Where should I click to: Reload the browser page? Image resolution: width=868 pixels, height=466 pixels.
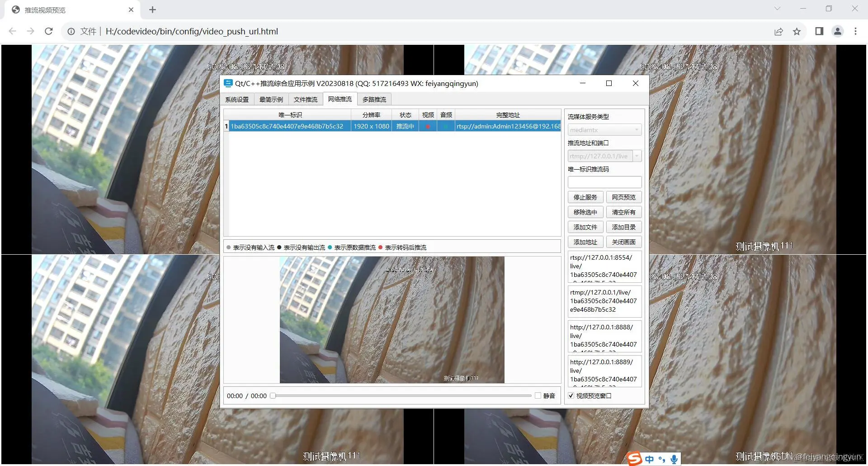click(49, 31)
